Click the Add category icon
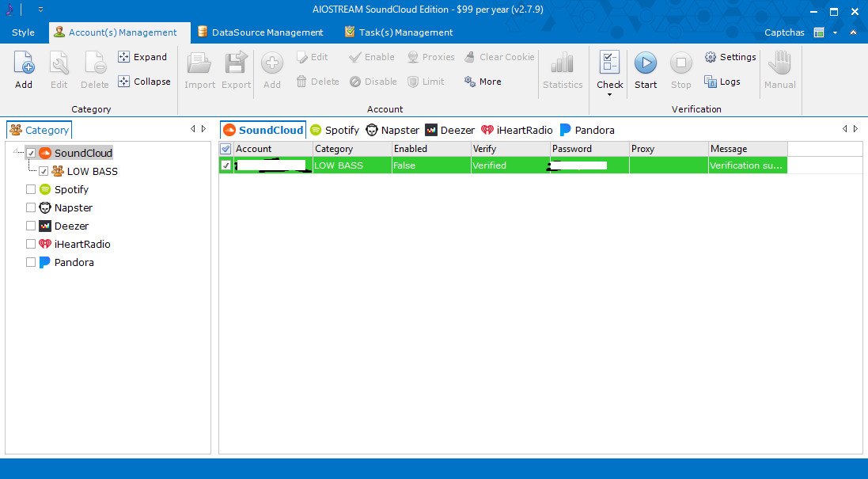The image size is (868, 479). 24,63
